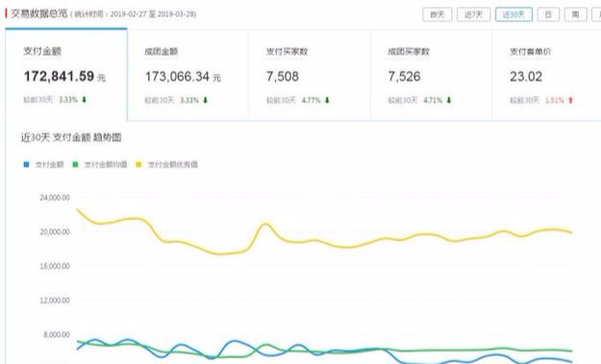The image size is (601, 364).
Task: Show the 支付客单价 metric card
Action: 546,75
